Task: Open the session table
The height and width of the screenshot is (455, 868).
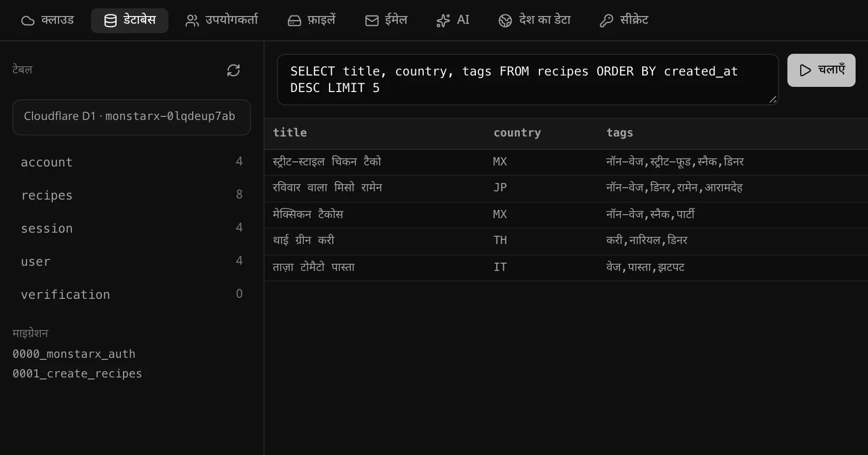Action: click(132, 229)
